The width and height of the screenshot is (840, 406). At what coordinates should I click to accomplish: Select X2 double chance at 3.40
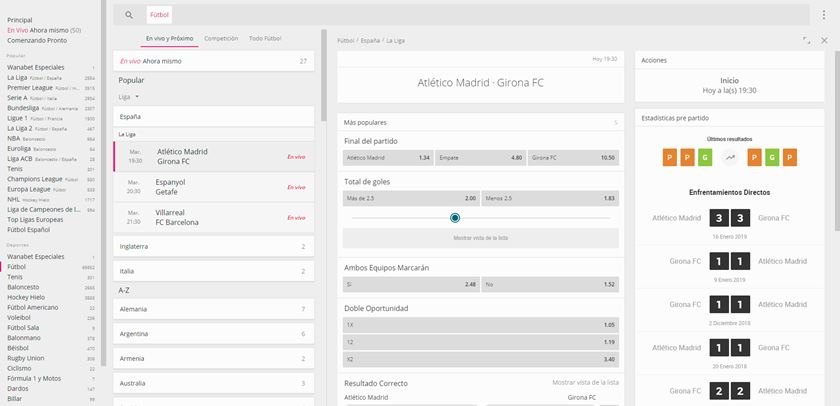(x=481, y=359)
